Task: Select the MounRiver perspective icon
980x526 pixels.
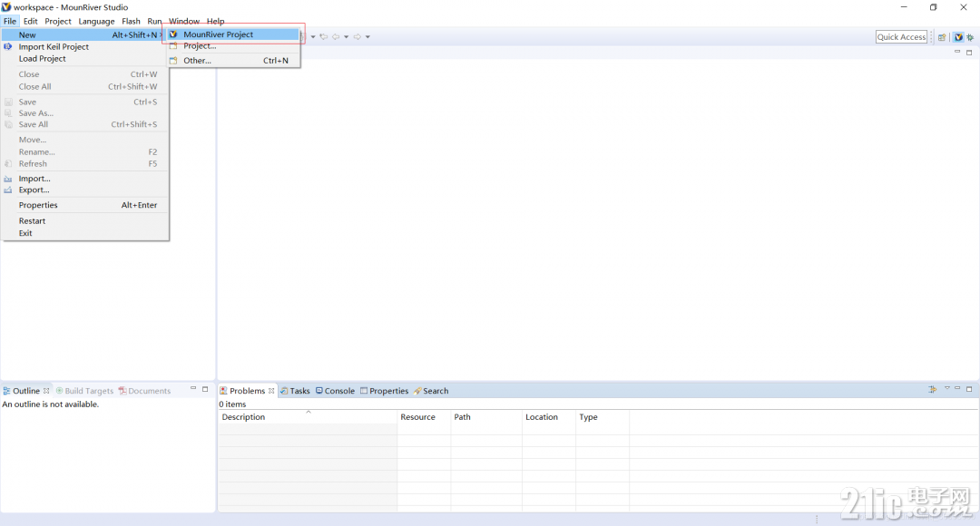Action: point(958,37)
